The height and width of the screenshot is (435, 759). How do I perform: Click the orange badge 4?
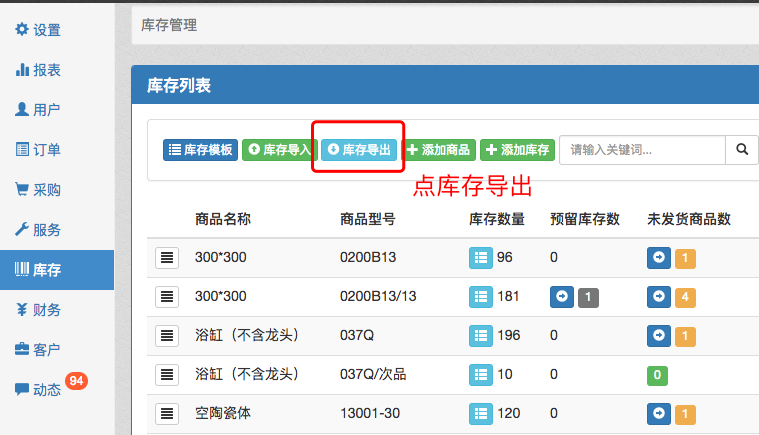685,298
